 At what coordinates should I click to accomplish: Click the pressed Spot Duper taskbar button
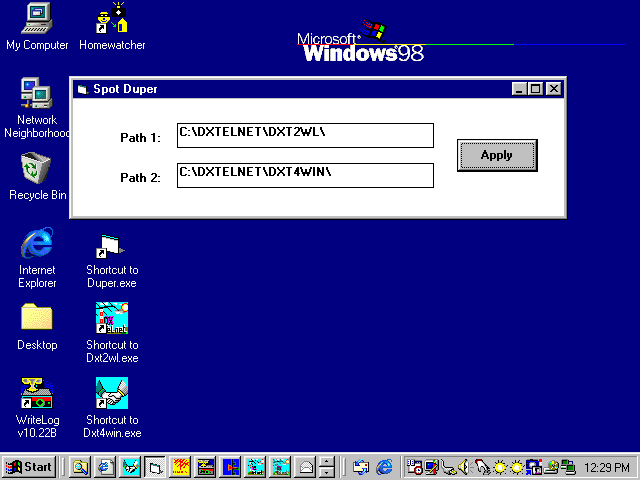point(155,467)
